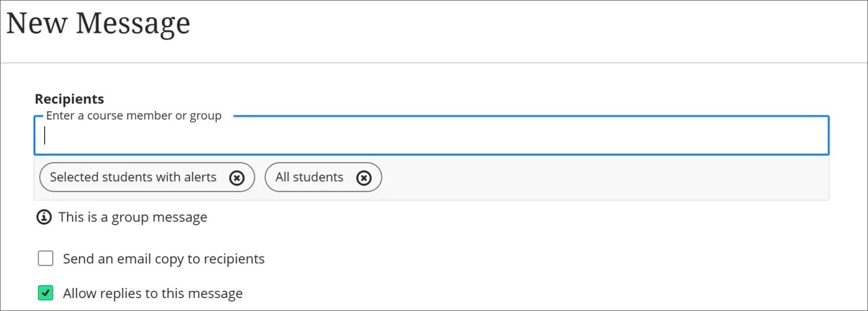Click the divider line below "New Message"

434,63
